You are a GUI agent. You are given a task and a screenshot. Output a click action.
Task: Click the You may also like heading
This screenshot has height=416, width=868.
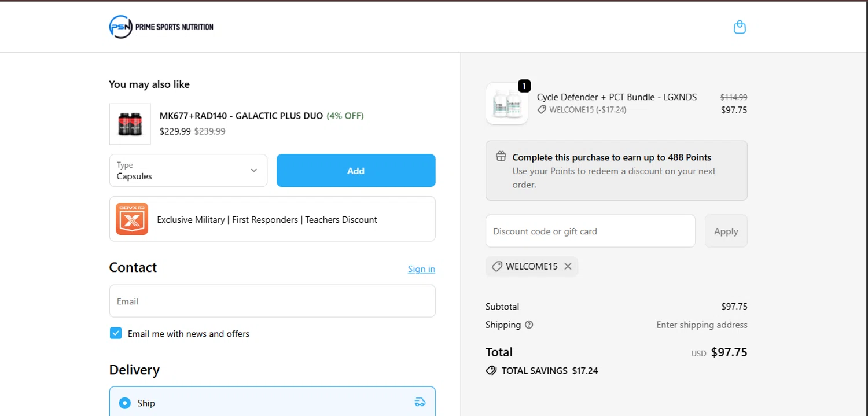[149, 84]
